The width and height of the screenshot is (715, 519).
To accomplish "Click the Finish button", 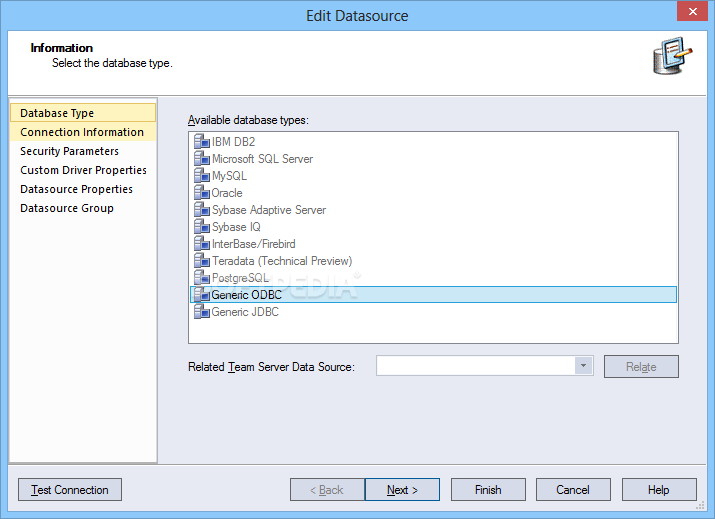I will coord(488,489).
